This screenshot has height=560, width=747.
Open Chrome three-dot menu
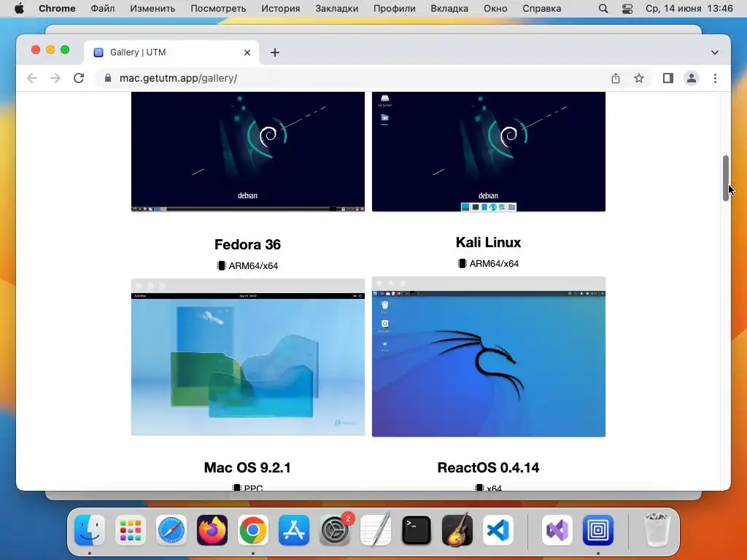coord(715,78)
